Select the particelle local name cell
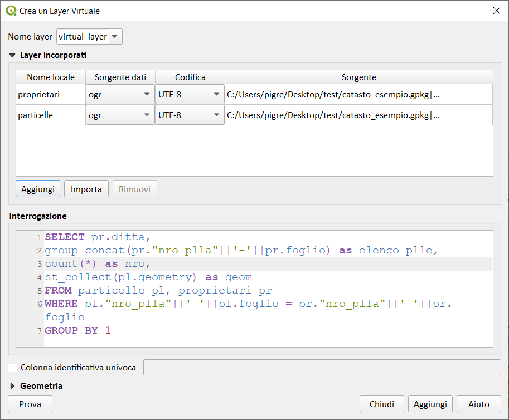The width and height of the screenshot is (509, 420). (x=50, y=115)
